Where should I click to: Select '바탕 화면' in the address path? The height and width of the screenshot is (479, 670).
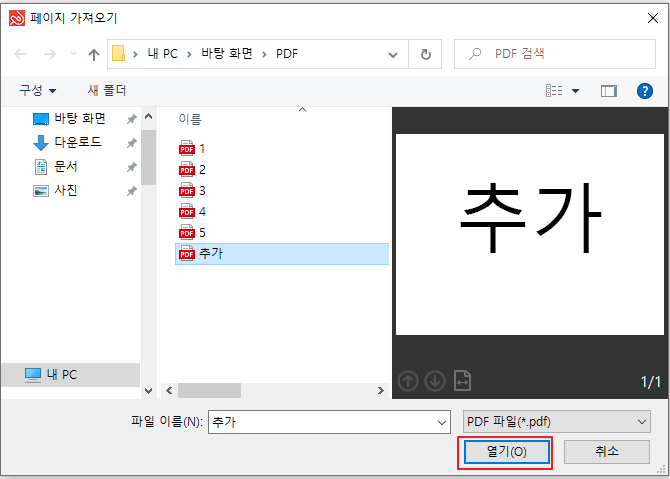click(x=227, y=54)
